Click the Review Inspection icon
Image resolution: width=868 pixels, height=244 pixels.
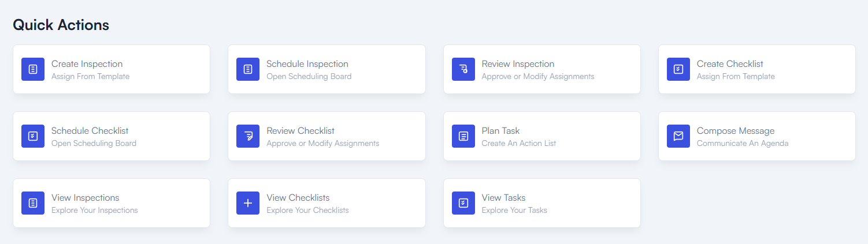(463, 69)
